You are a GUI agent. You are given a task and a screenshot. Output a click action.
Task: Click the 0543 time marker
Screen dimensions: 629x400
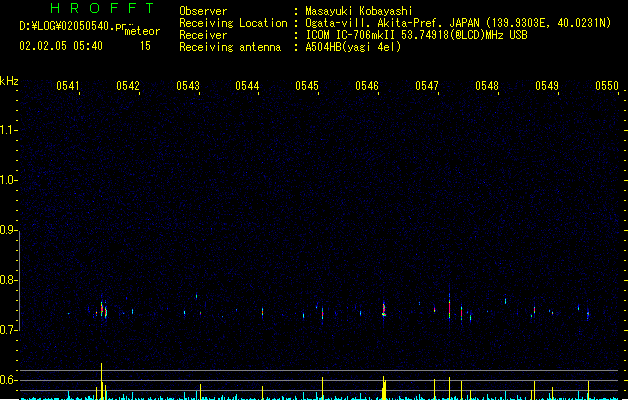[188, 86]
